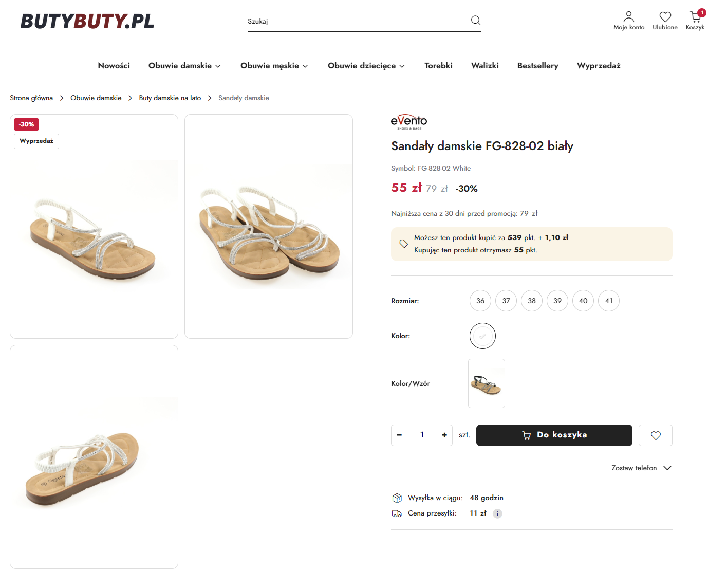This screenshot has width=727, height=588.
Task: Add product to favorites with heart button
Action: pos(655,435)
